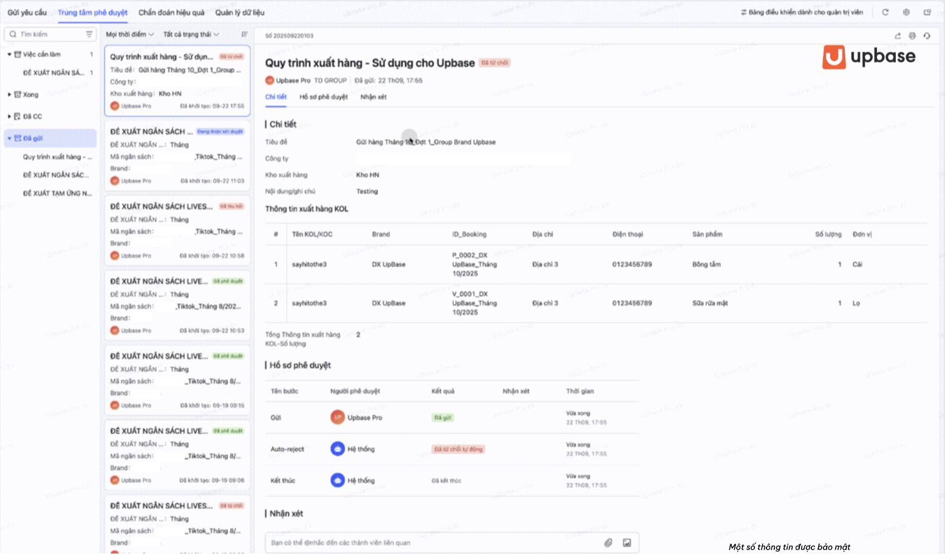This screenshot has height=560, width=945.
Task: Open the pop-out window icon at top right
Action: coord(927,12)
